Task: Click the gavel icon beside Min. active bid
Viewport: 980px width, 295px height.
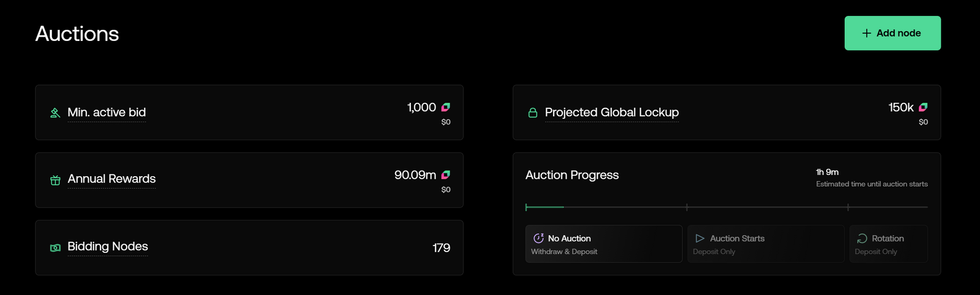Action: click(55, 113)
